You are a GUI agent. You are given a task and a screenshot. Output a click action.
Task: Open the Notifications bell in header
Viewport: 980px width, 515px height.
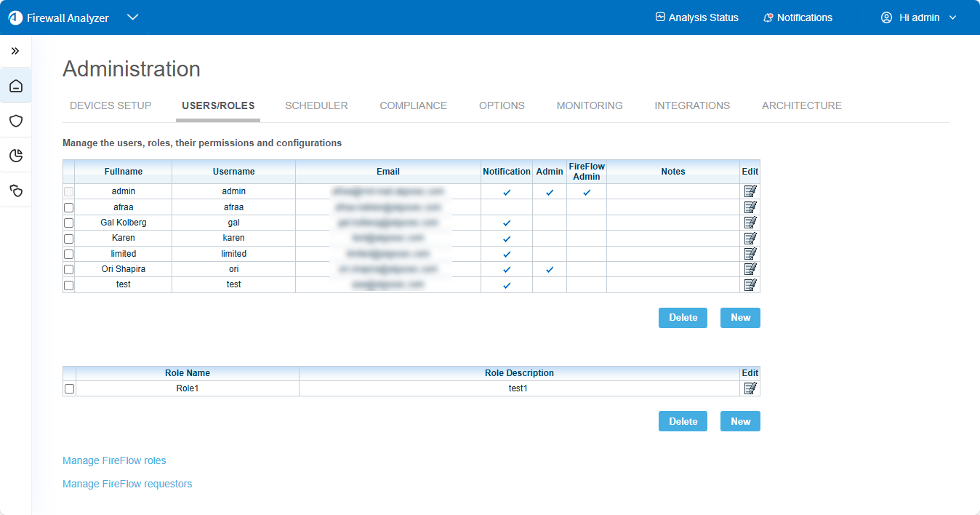[x=768, y=17]
